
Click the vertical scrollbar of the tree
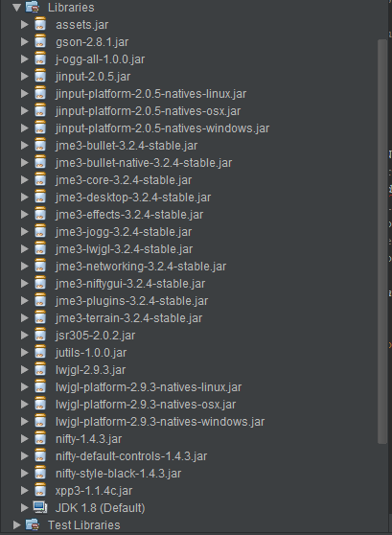[382, 242]
